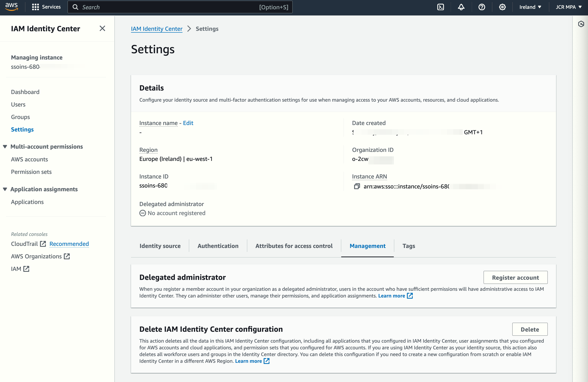The height and width of the screenshot is (382, 588).
Task: Click the help question mark icon
Action: click(482, 7)
